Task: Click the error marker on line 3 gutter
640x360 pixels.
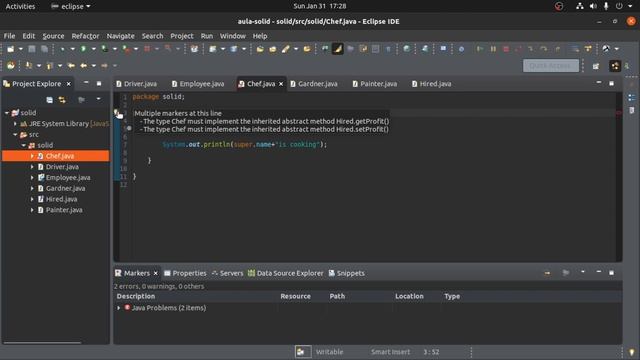Action: coord(117,113)
